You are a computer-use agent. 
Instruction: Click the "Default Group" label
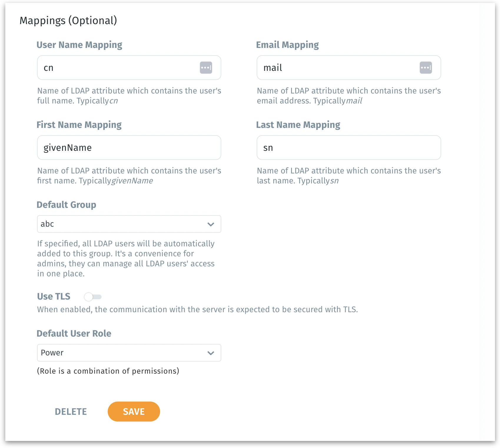(67, 205)
